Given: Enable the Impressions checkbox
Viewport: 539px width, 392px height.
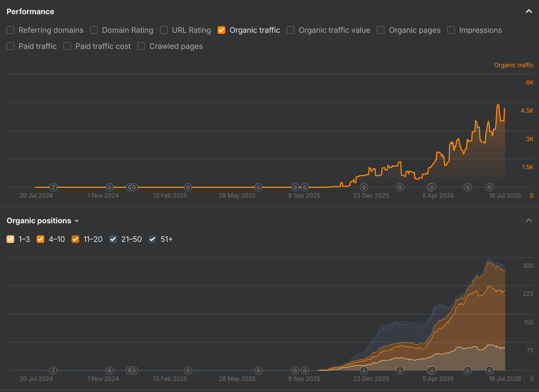Looking at the screenshot, I should (451, 30).
